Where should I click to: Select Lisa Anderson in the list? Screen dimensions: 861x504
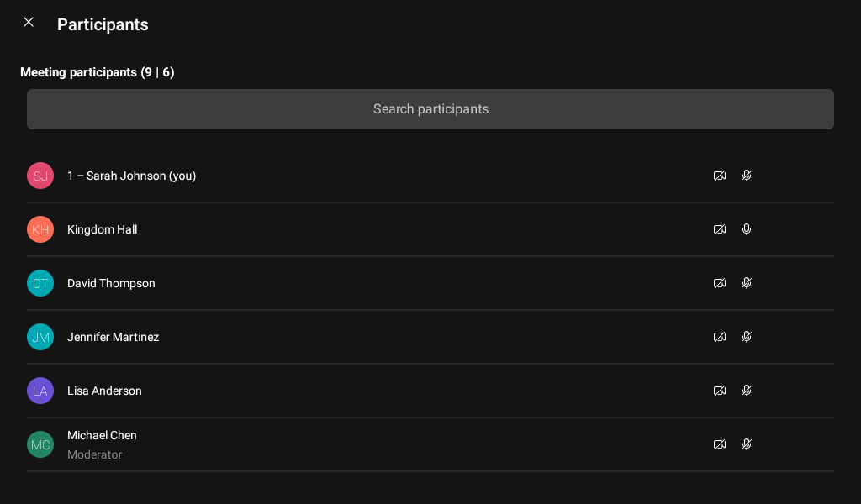click(104, 391)
